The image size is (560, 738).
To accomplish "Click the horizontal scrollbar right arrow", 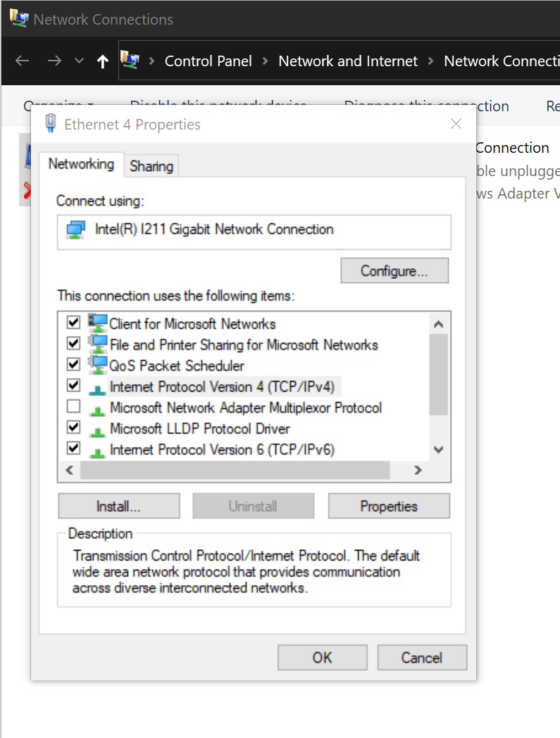I will [x=418, y=470].
